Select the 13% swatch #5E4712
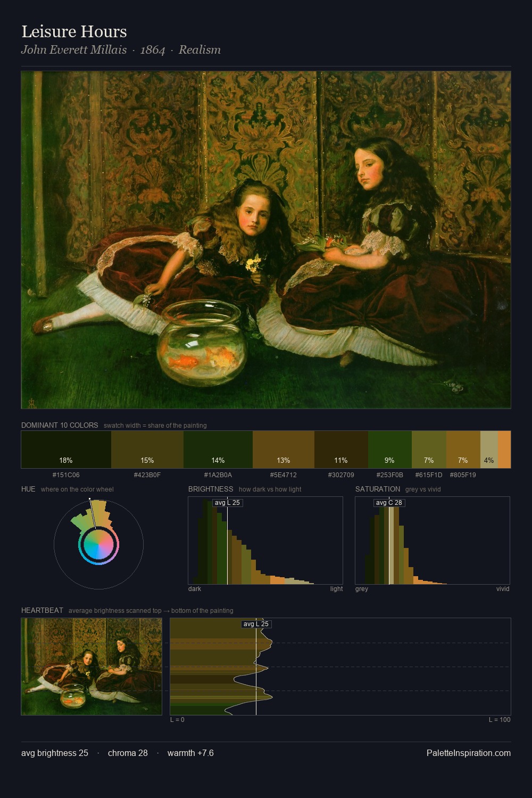532x798 pixels. tap(284, 450)
